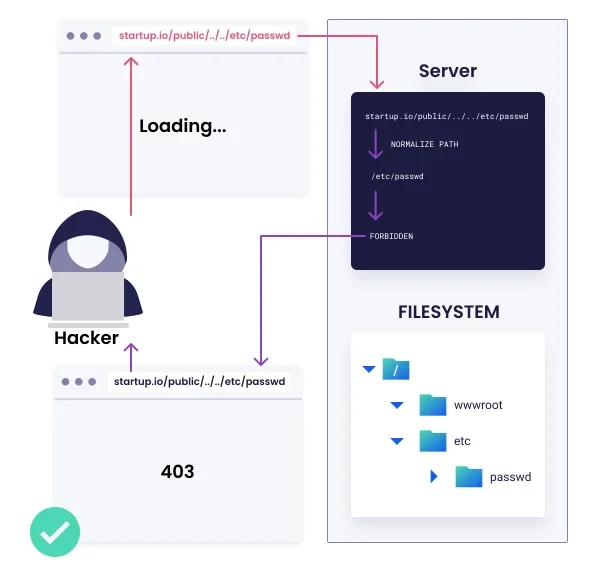Click the 403 error text
This screenshot has height=580, width=600.
point(177,472)
